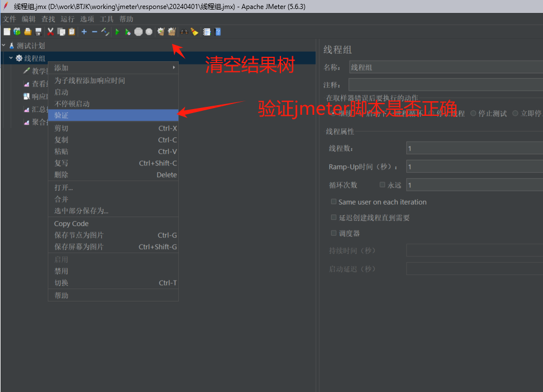The image size is (543, 392).
Task: Select the 停止测试 radio button
Action: pyautogui.click(x=473, y=113)
